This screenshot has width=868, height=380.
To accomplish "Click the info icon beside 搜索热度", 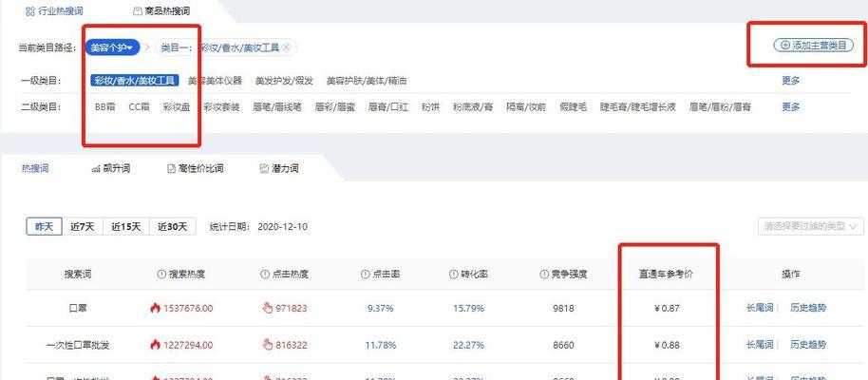I will click(x=161, y=275).
